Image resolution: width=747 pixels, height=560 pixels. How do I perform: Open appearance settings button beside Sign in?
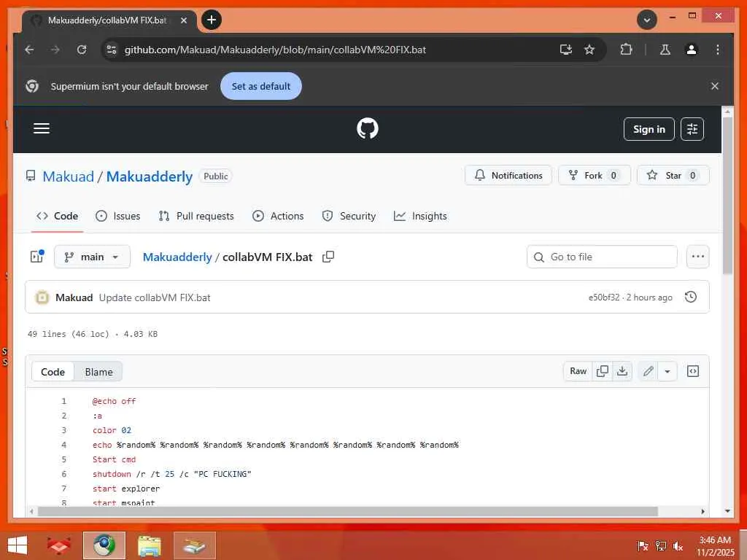click(x=692, y=129)
